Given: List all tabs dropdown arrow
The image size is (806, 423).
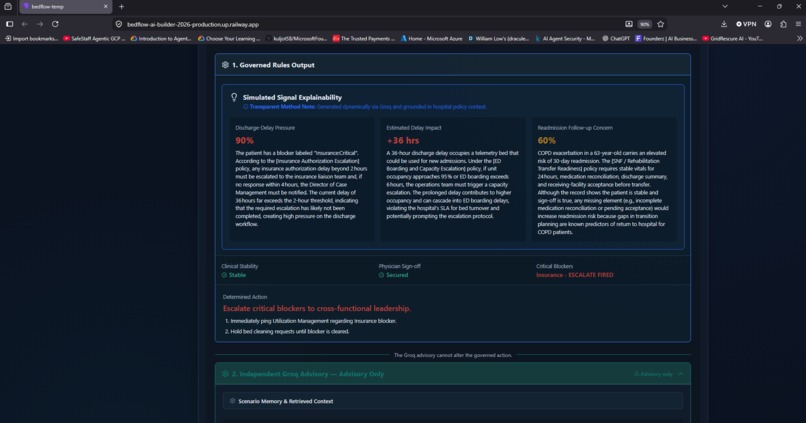Looking at the screenshot, I should click(725, 7).
